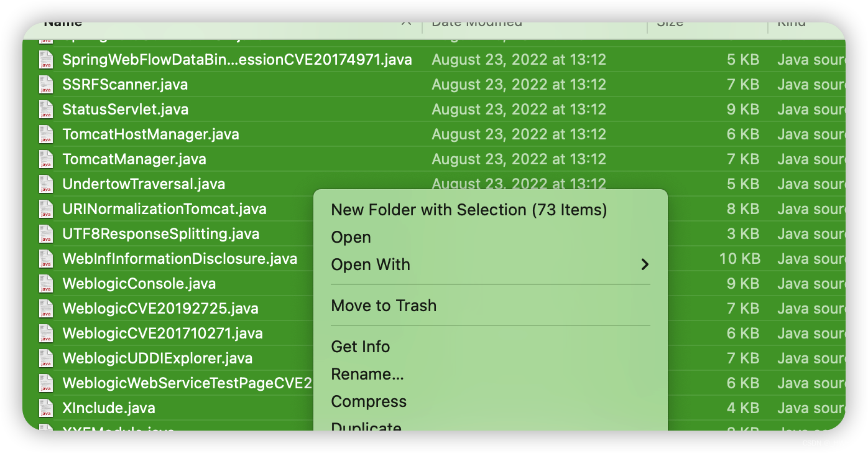Viewport: 868px width, 453px height.
Task: Click the TomcatHostManager.java file icon
Action: [46, 134]
